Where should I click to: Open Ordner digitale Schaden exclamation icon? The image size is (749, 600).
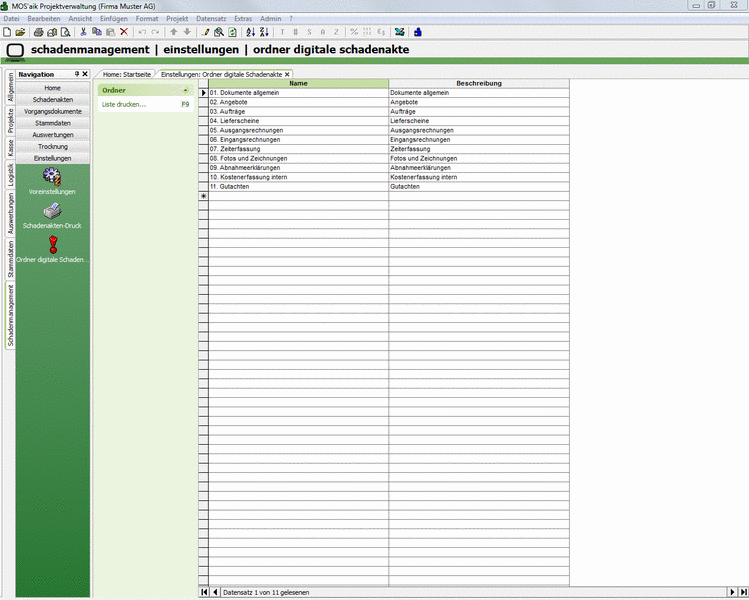click(53, 245)
